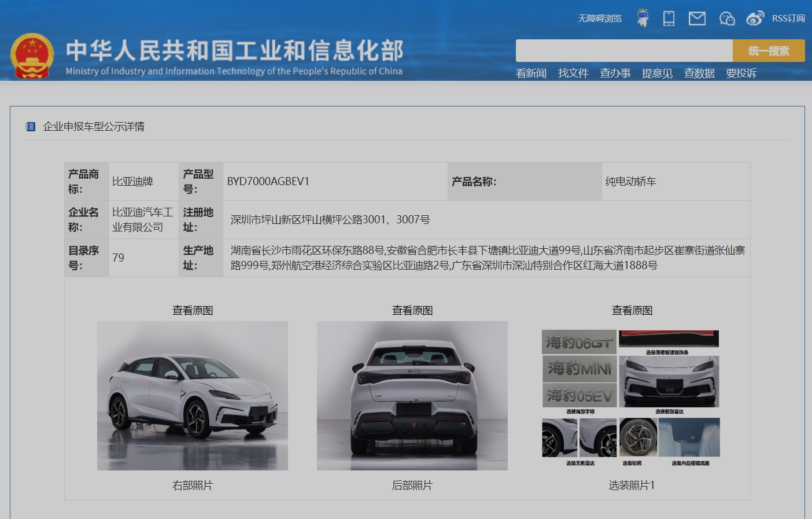The image size is (812, 519).
Task: Open the rear car photo thumbnail
Action: [412, 396]
